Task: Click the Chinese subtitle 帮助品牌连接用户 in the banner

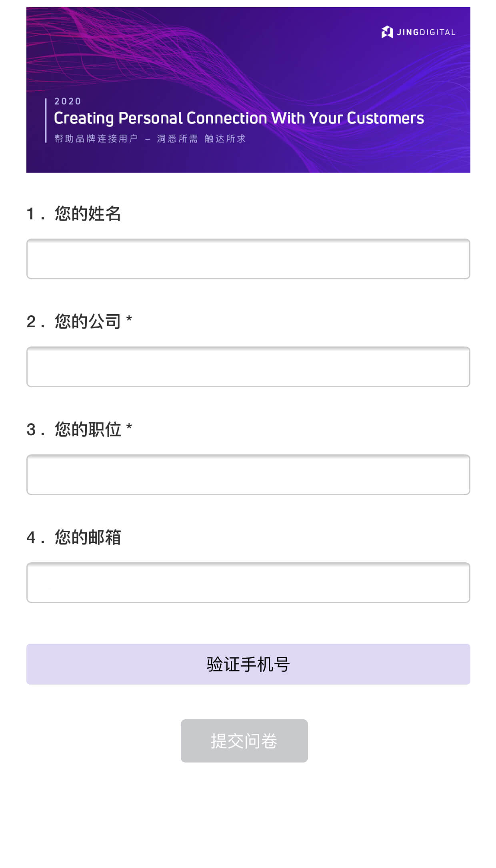Action: point(96,139)
